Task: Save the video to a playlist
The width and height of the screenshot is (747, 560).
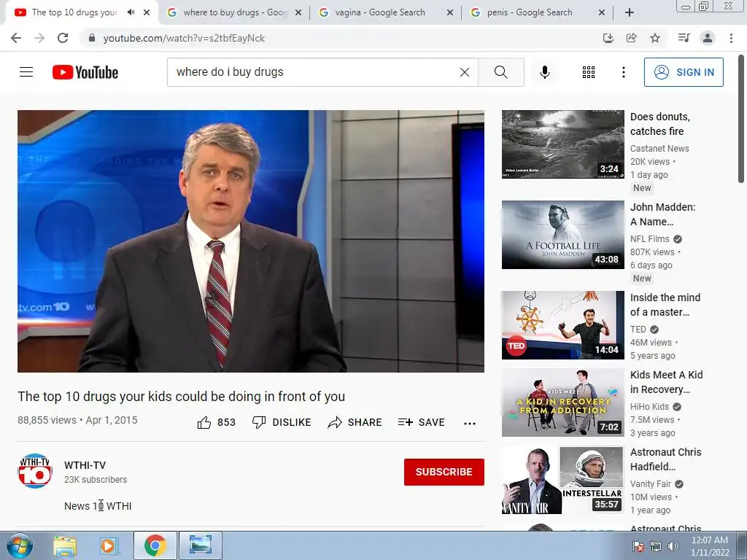Action: [x=422, y=422]
